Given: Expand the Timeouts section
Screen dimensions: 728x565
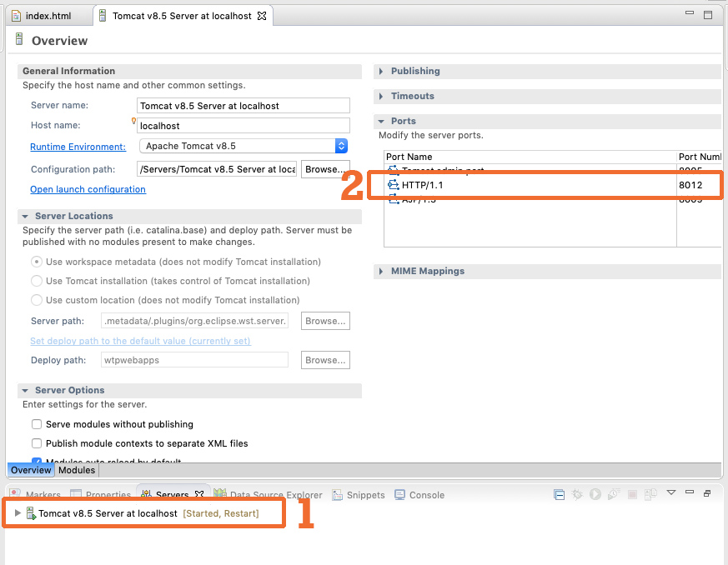Looking at the screenshot, I should [381, 96].
